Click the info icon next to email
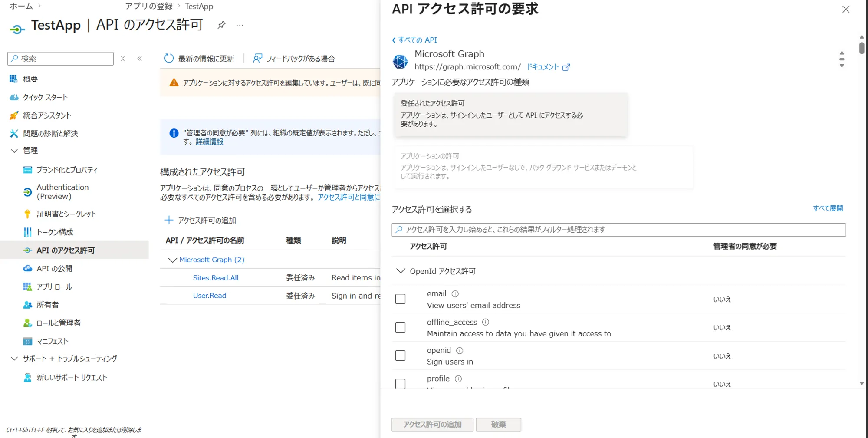 (x=455, y=294)
